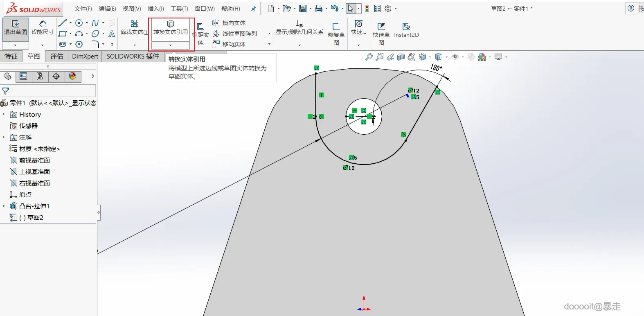Click the Repair Sketch (修复草图) icon
This screenshot has height=316, width=644.
[336, 34]
